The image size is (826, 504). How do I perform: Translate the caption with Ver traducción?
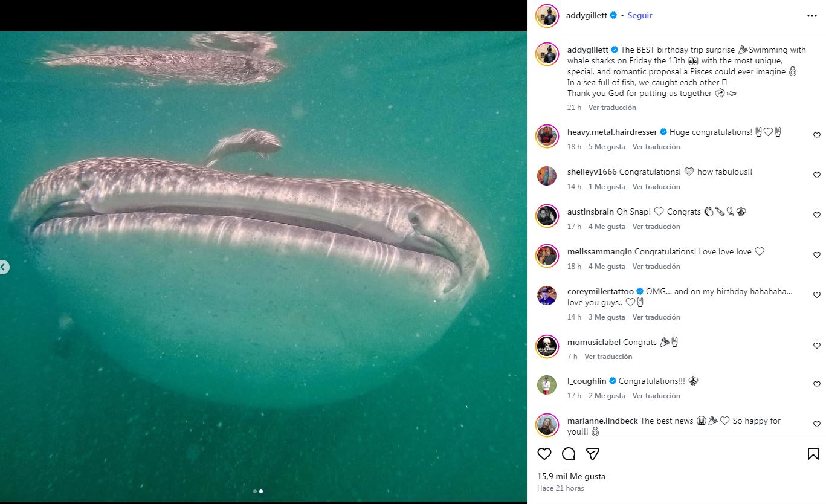click(612, 108)
